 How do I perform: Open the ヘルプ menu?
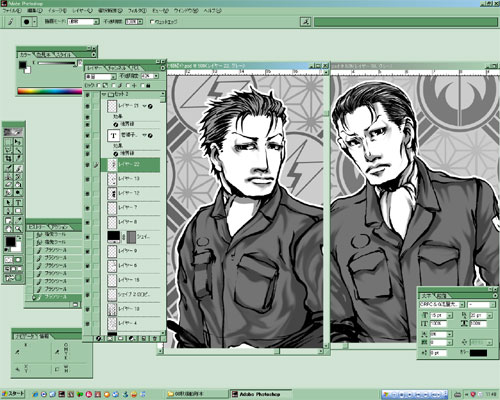tap(212, 11)
